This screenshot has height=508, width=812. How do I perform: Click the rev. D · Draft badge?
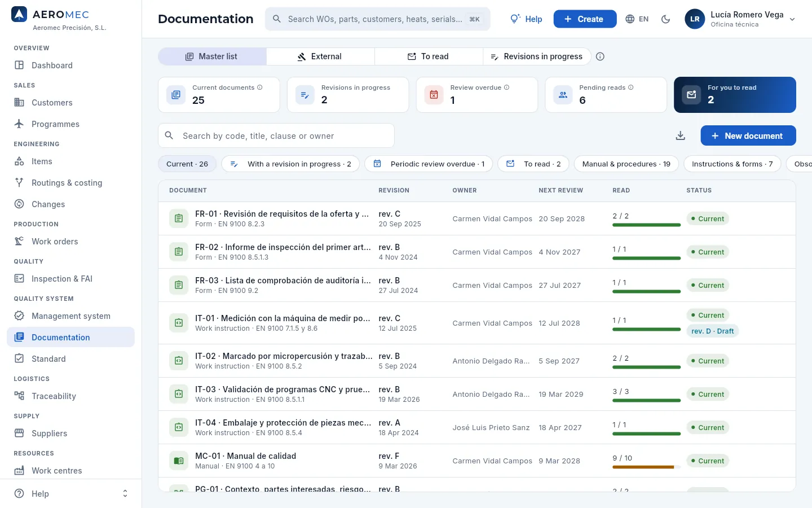tap(713, 331)
